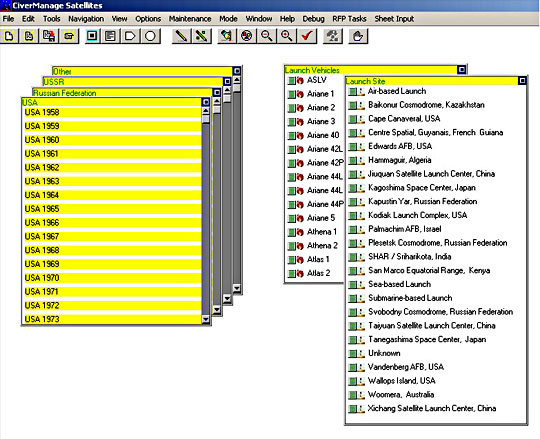The image size is (540, 439).
Task: Open the RFP Tasks menu
Action: click(x=349, y=19)
